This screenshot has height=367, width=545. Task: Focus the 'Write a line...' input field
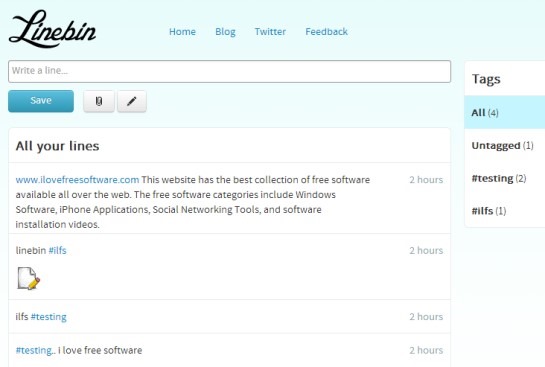(x=229, y=71)
